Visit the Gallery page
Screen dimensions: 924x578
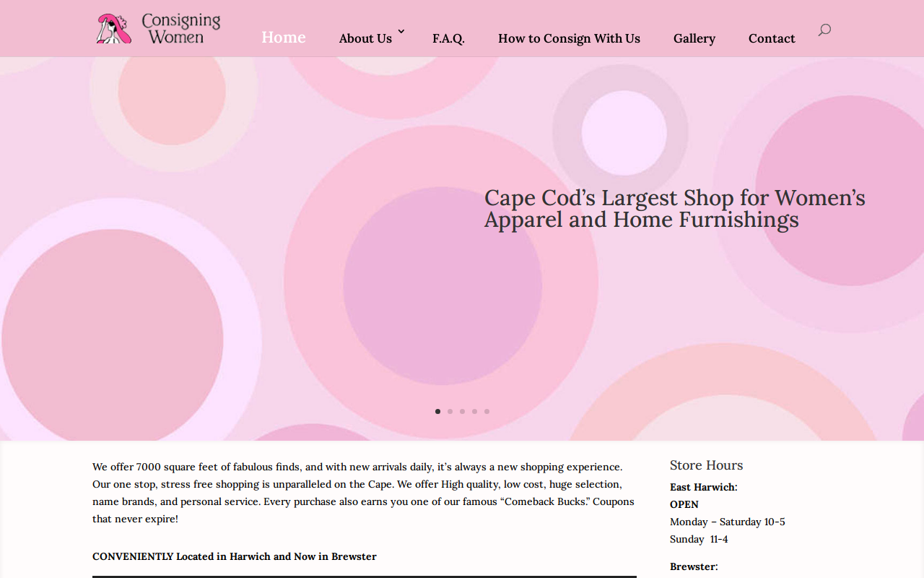pyautogui.click(x=694, y=38)
